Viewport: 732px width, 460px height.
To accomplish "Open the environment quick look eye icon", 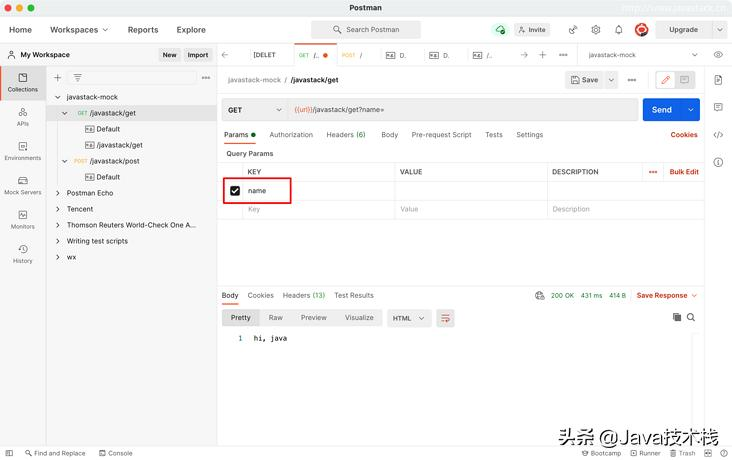I will [x=718, y=55].
